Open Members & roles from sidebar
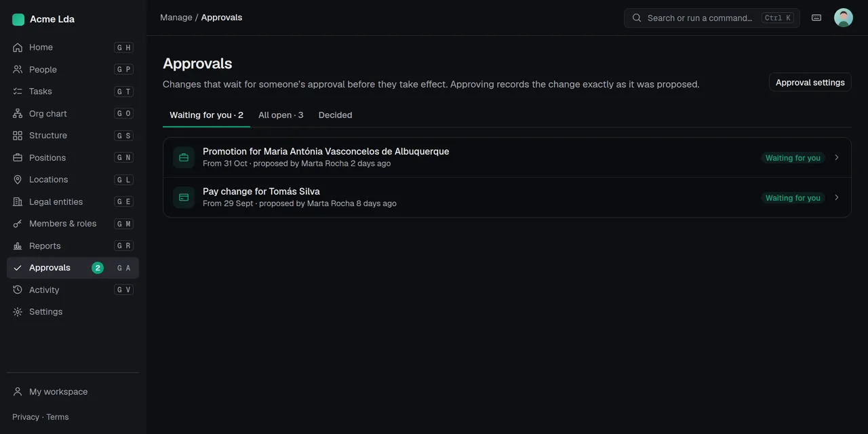This screenshot has width=868, height=434. [73, 224]
